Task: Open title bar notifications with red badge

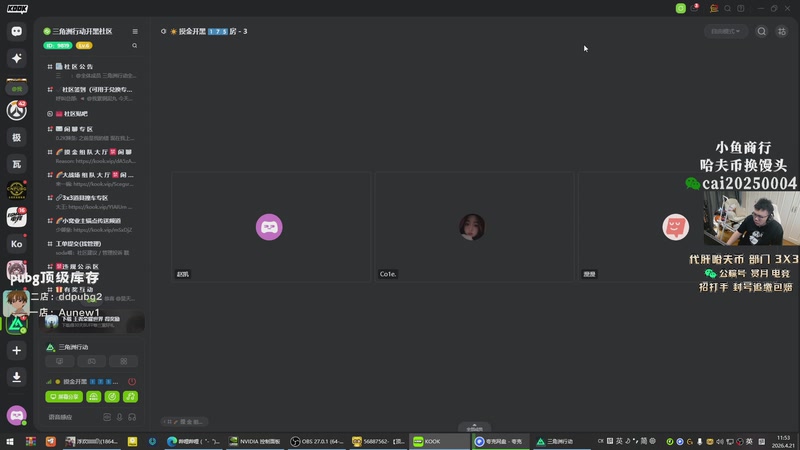Action: pyautogui.click(x=694, y=8)
